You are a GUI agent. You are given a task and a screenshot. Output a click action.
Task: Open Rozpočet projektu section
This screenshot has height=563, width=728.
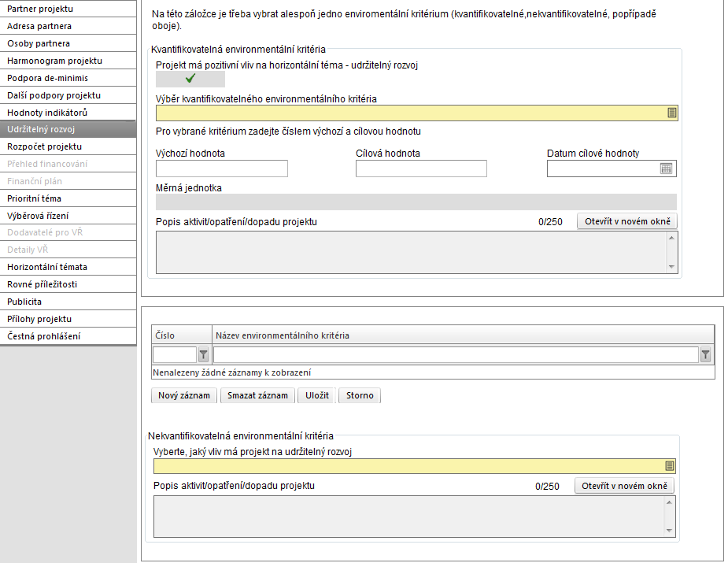point(68,146)
